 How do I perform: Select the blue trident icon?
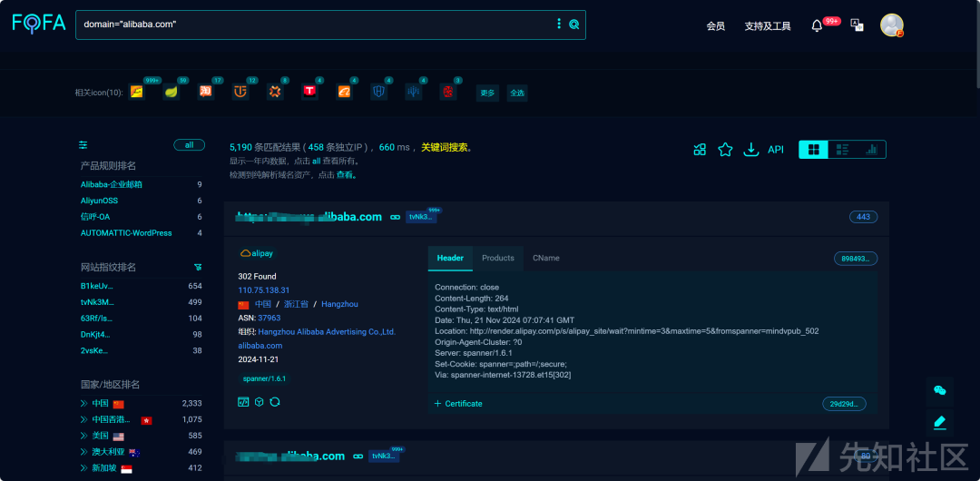pyautogui.click(x=413, y=92)
